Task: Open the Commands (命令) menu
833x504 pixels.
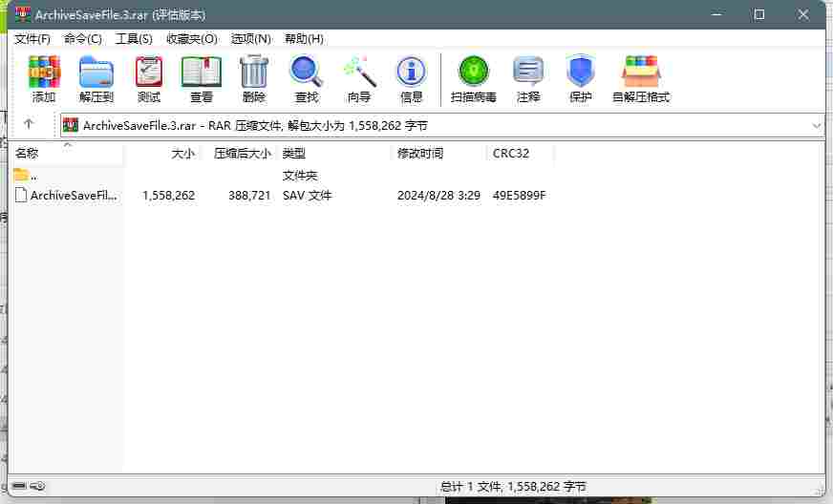Action: [x=83, y=39]
